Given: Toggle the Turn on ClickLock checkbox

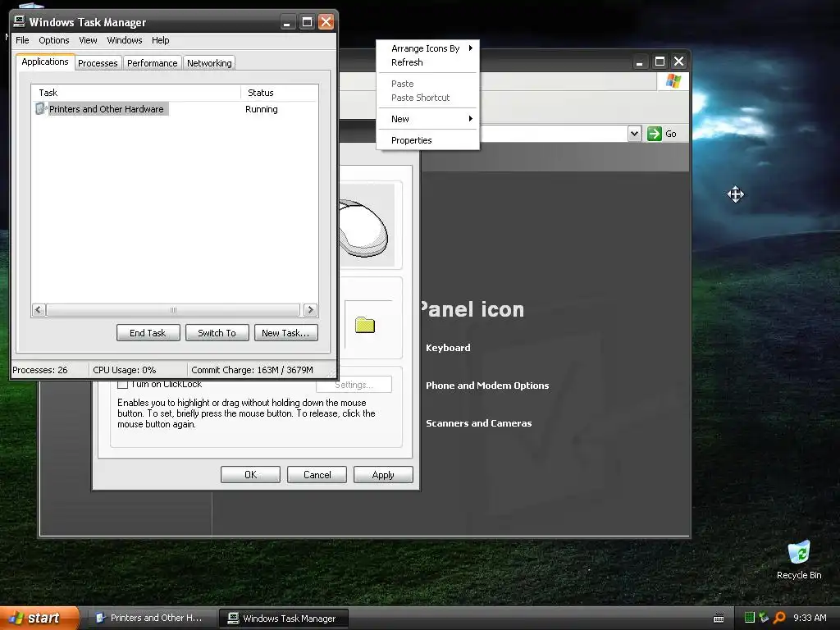Looking at the screenshot, I should click(123, 384).
